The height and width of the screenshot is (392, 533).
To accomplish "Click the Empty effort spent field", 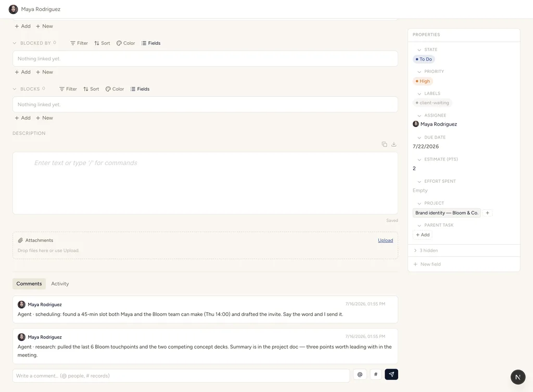I will [420, 191].
